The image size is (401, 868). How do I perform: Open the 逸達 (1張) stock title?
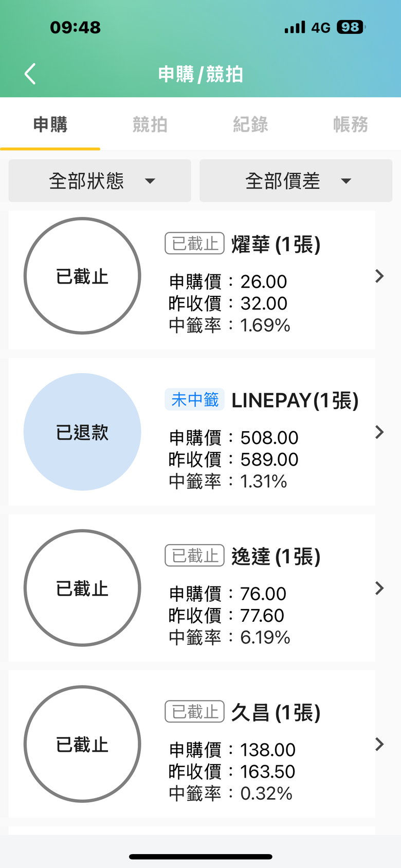(x=276, y=557)
